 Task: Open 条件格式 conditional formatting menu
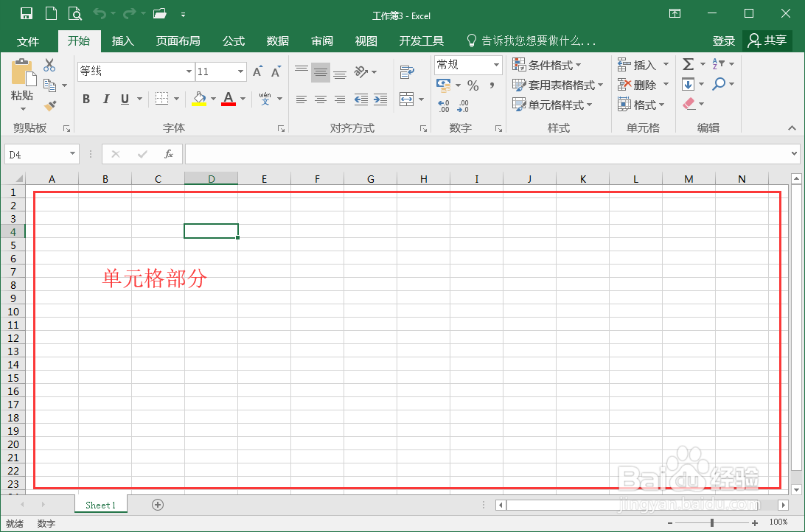click(546, 65)
